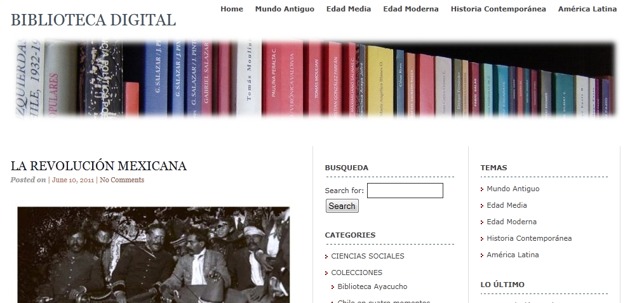644x303 pixels.
Task: Open the Home menu item
Action: [232, 9]
